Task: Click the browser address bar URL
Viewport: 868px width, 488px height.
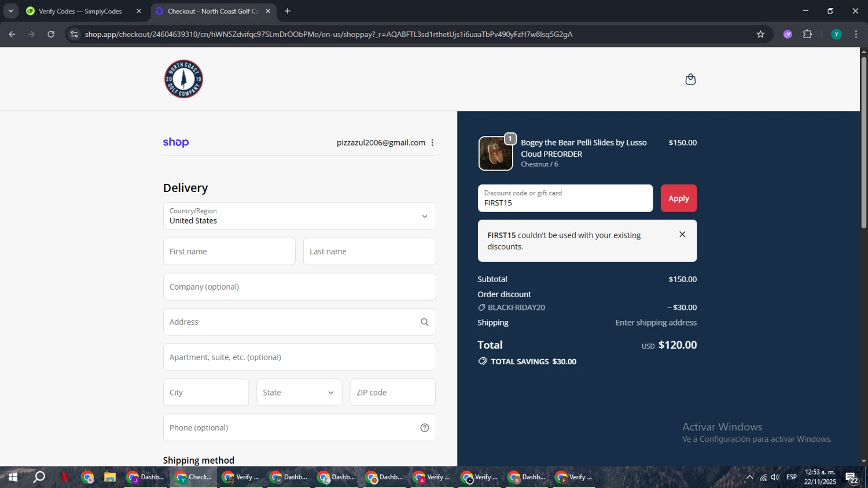Action: pos(329,34)
